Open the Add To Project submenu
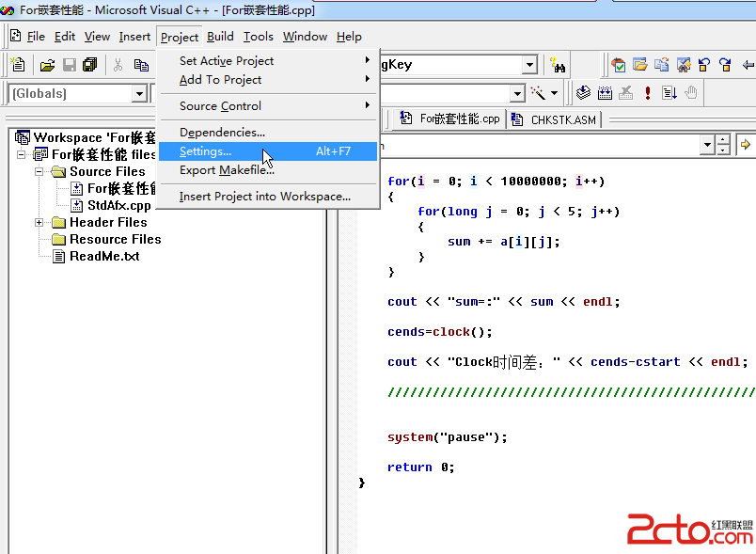The image size is (756, 554). coord(269,80)
